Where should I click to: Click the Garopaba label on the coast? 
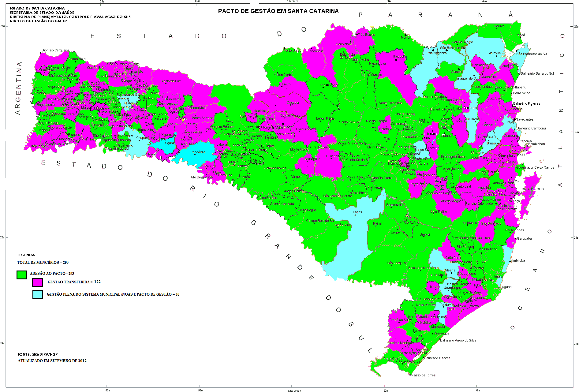point(524,238)
